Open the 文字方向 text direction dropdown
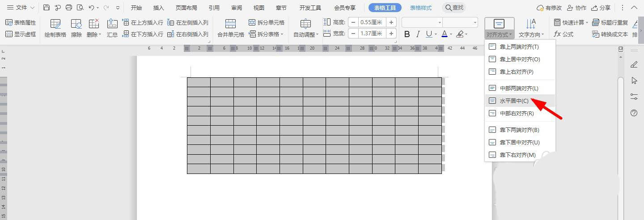644x220 pixels. click(531, 28)
